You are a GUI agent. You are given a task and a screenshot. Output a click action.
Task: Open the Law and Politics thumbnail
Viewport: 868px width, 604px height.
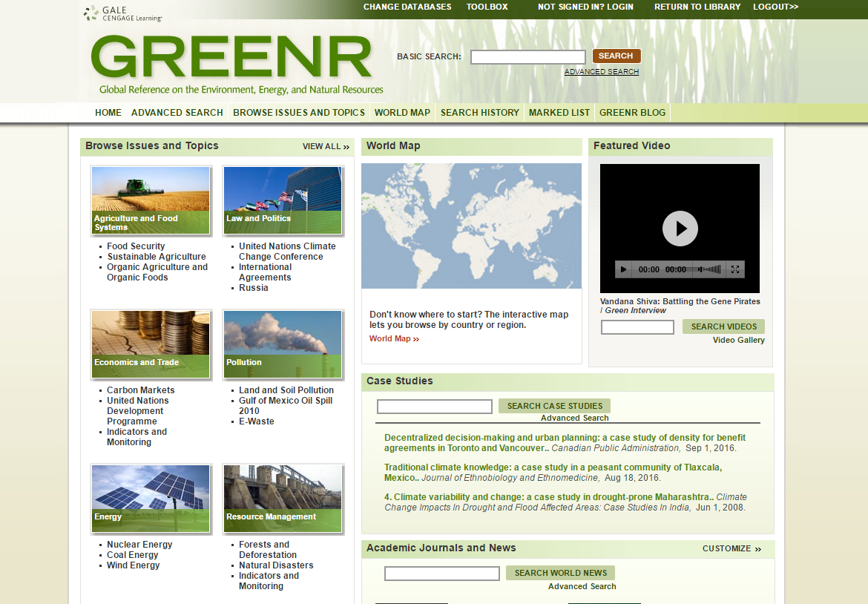pos(283,200)
